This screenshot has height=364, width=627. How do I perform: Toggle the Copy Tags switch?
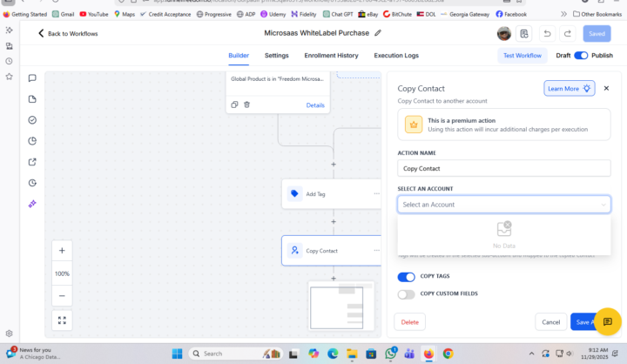[407, 277]
